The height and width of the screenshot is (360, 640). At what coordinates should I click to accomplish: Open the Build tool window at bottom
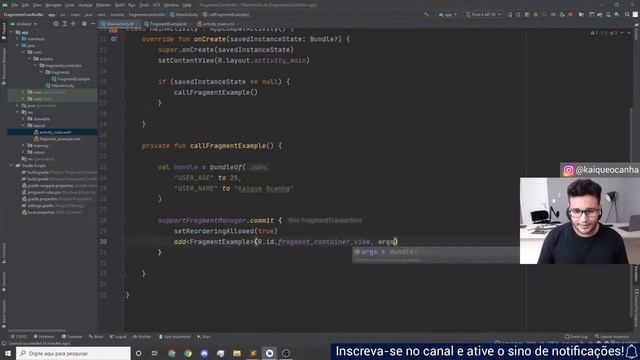click(96, 337)
